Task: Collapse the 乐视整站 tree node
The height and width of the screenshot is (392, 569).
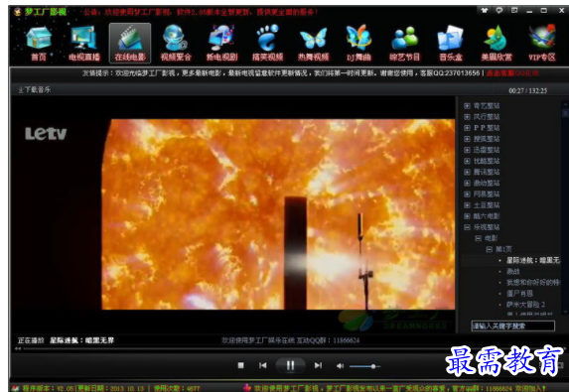Action: click(x=467, y=227)
